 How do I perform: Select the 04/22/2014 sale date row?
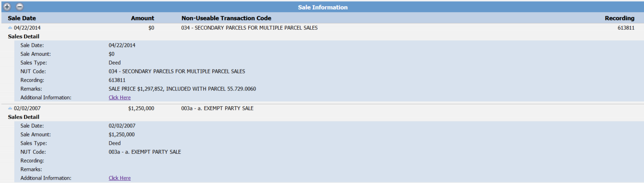point(27,28)
